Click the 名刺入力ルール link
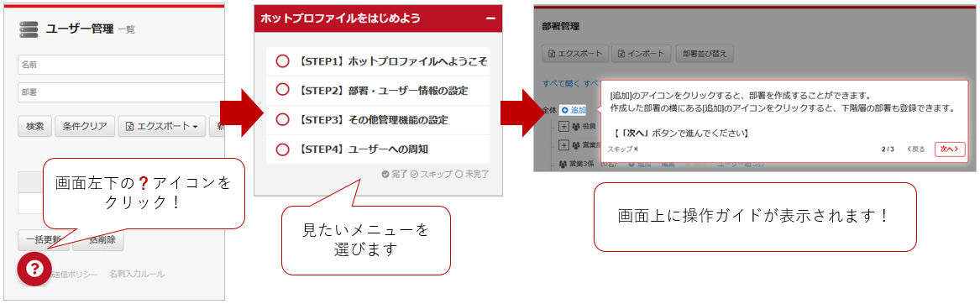Viewport: 980px width, 304px height. click(137, 274)
